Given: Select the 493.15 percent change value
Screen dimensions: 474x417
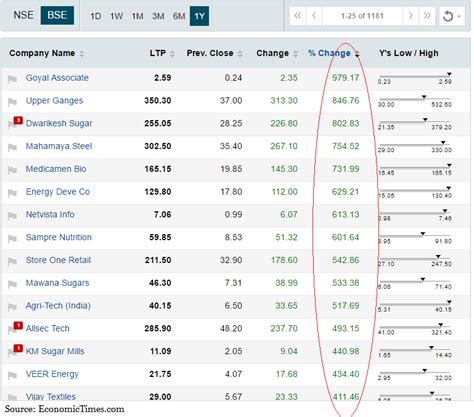Looking at the screenshot, I should [x=345, y=328].
